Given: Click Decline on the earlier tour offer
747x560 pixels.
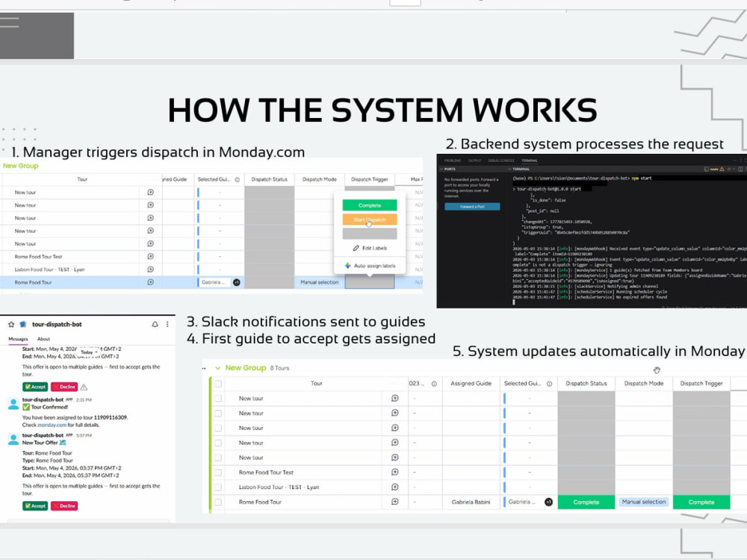Looking at the screenshot, I should [64, 387].
